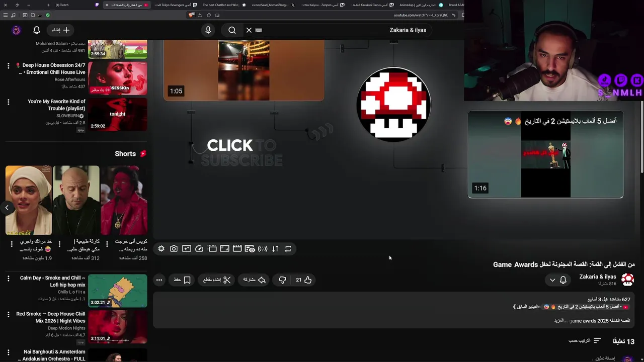The image size is (644, 362).
Task: Expand the subscription dropdown chevron
Action: (x=552, y=280)
